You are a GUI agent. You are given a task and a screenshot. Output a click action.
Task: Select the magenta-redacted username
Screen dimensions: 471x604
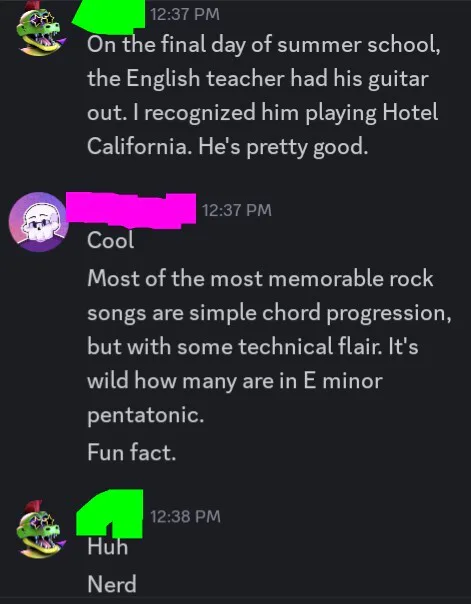pyautogui.click(x=131, y=210)
